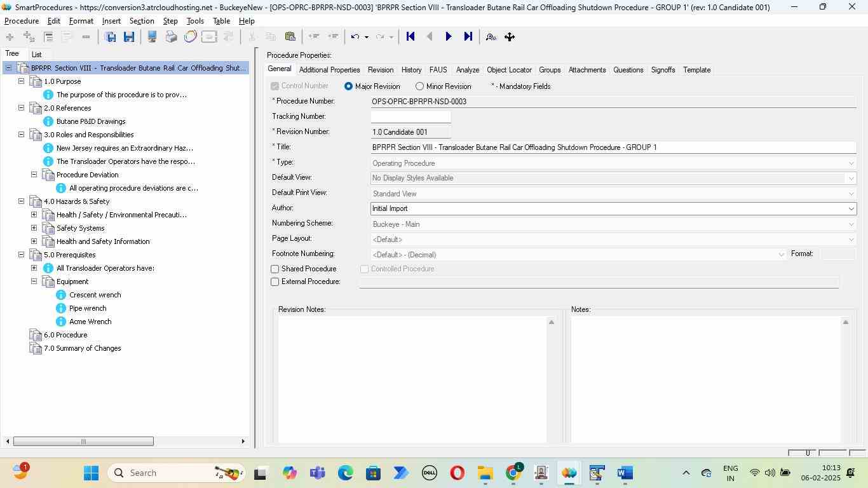Open the Procedure menu
868x488 pixels.
(22, 21)
